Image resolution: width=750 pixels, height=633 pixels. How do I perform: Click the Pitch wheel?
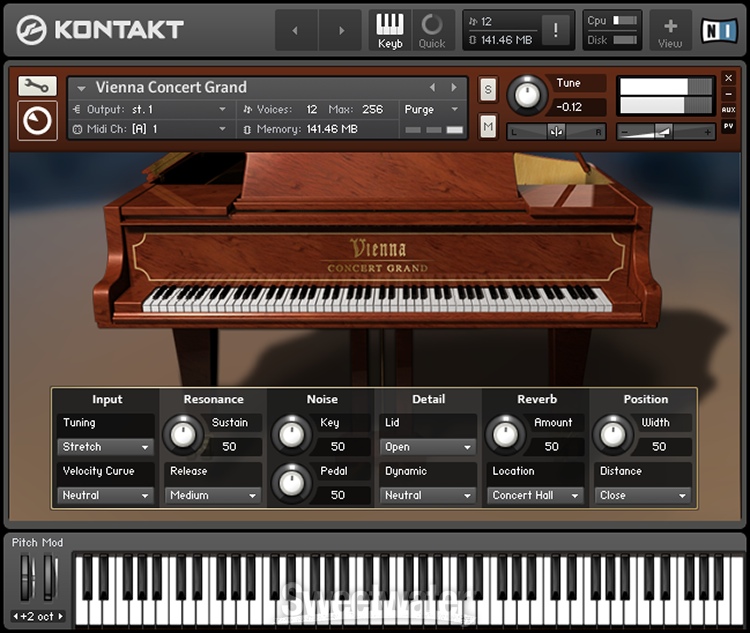point(27,577)
